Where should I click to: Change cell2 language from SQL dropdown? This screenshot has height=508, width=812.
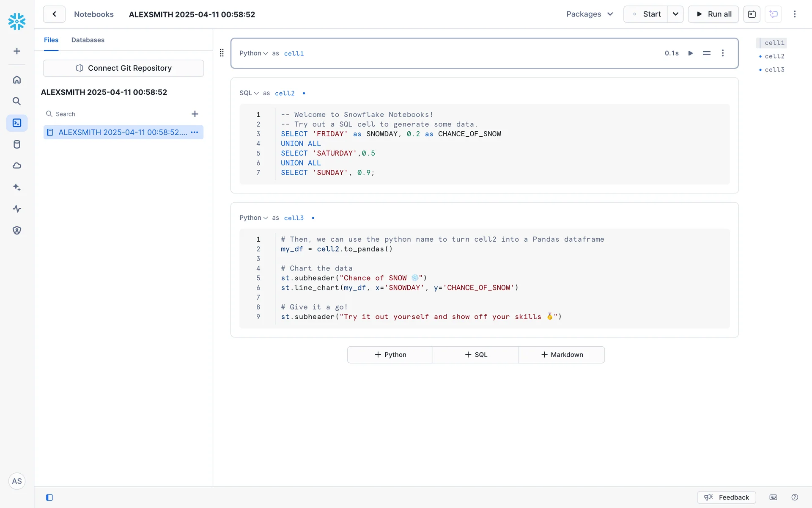click(x=249, y=93)
